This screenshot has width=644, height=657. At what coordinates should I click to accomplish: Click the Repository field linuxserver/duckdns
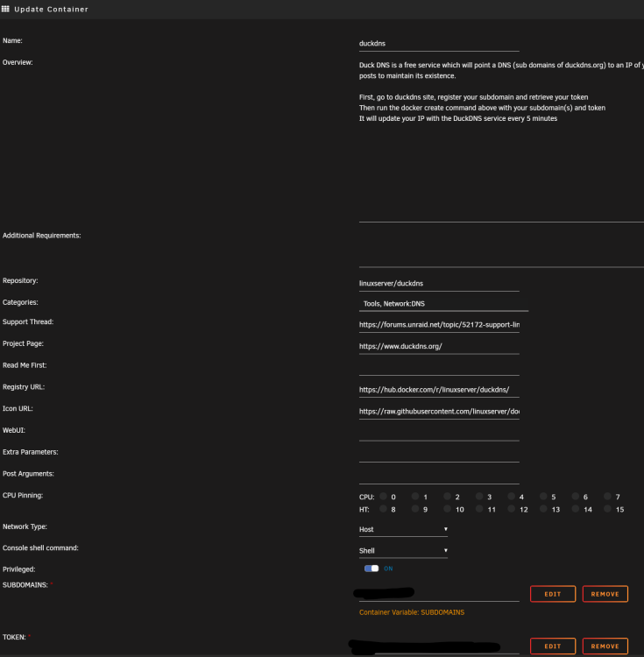(x=439, y=283)
